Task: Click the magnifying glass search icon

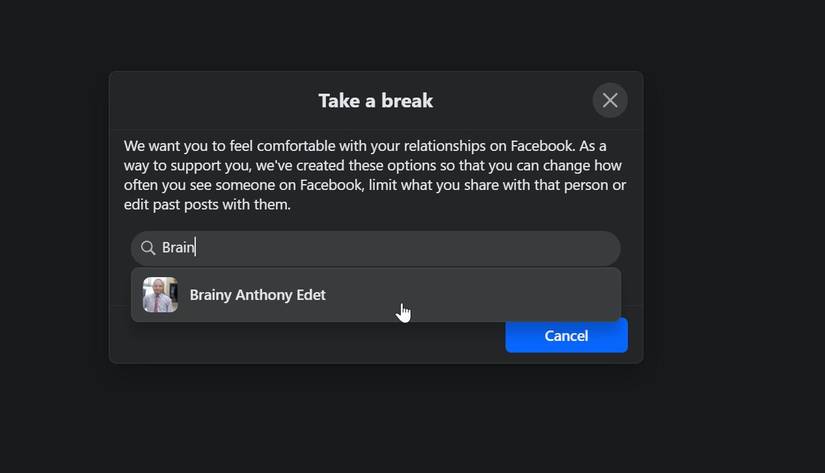Action: click(x=148, y=248)
